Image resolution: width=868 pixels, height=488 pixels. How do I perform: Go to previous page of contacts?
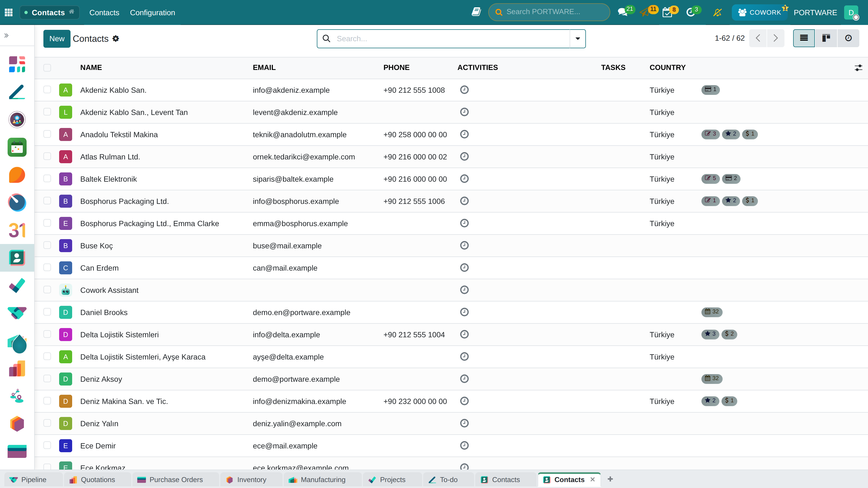[x=758, y=38]
